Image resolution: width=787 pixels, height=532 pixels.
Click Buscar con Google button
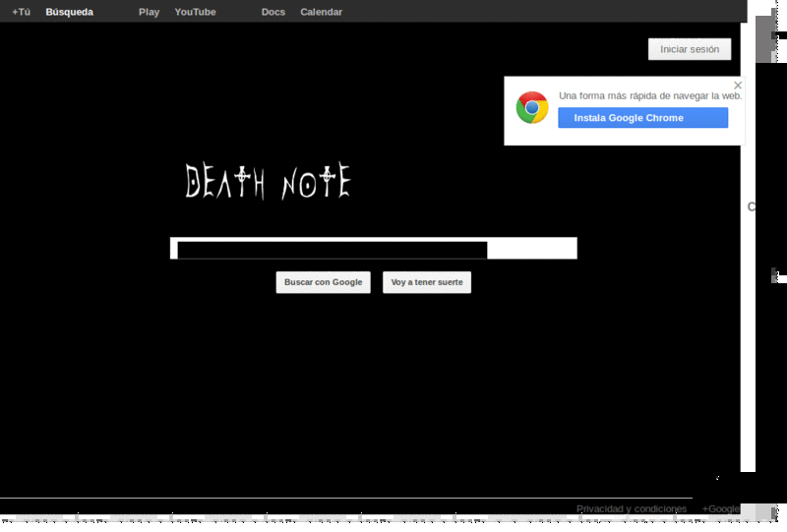(x=324, y=282)
